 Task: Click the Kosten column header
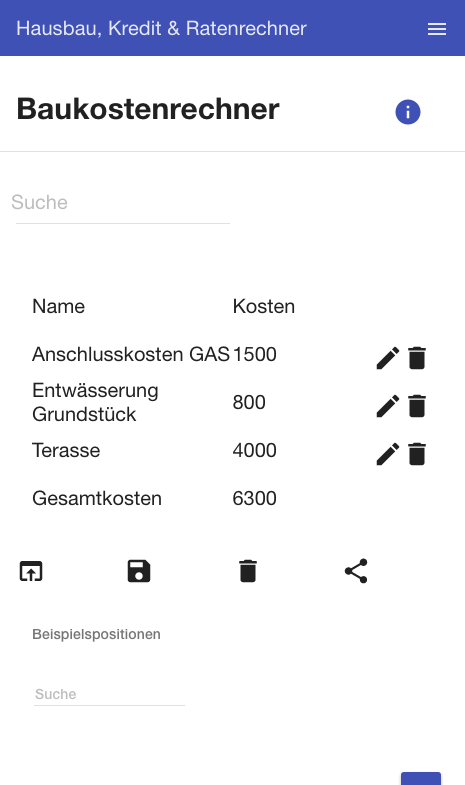pyautogui.click(x=264, y=306)
